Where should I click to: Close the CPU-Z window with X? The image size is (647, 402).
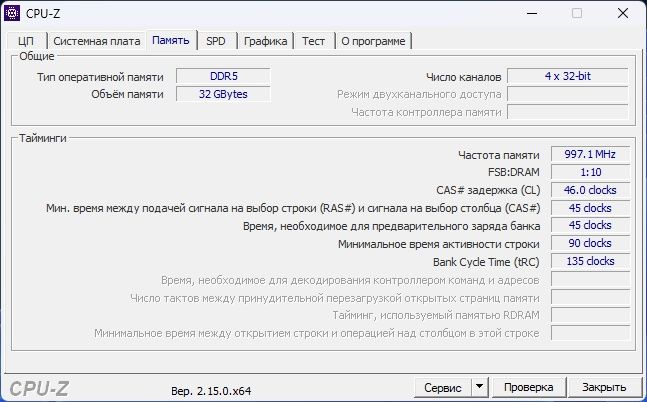click(623, 14)
